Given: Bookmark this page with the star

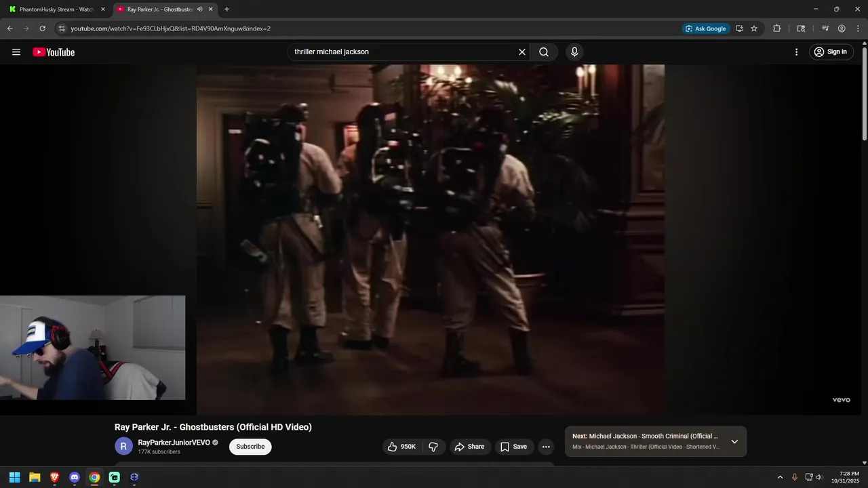Looking at the screenshot, I should 754,28.
